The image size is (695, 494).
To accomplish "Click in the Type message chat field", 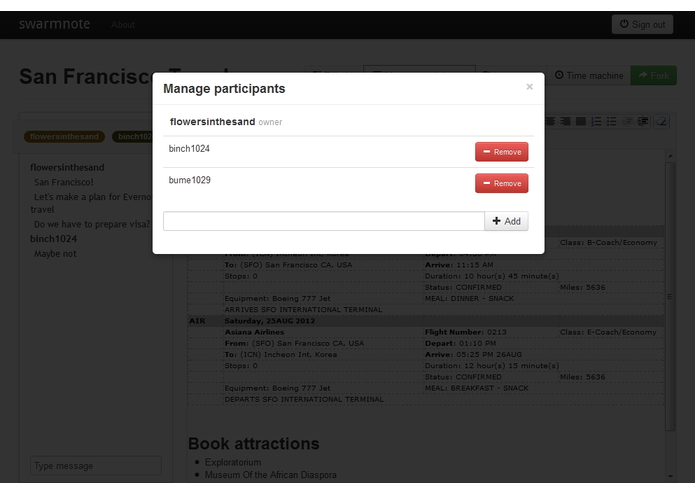I will [96, 466].
